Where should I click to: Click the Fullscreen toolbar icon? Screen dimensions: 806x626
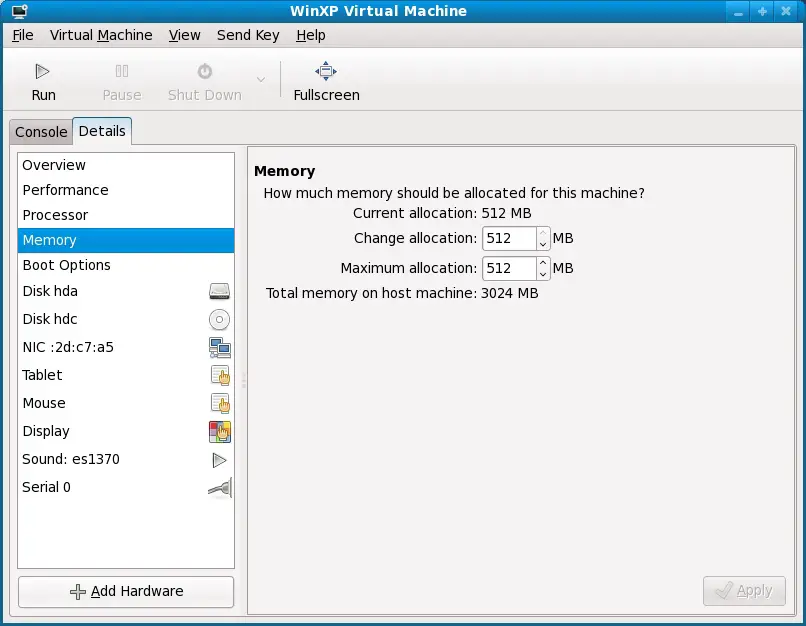point(326,71)
